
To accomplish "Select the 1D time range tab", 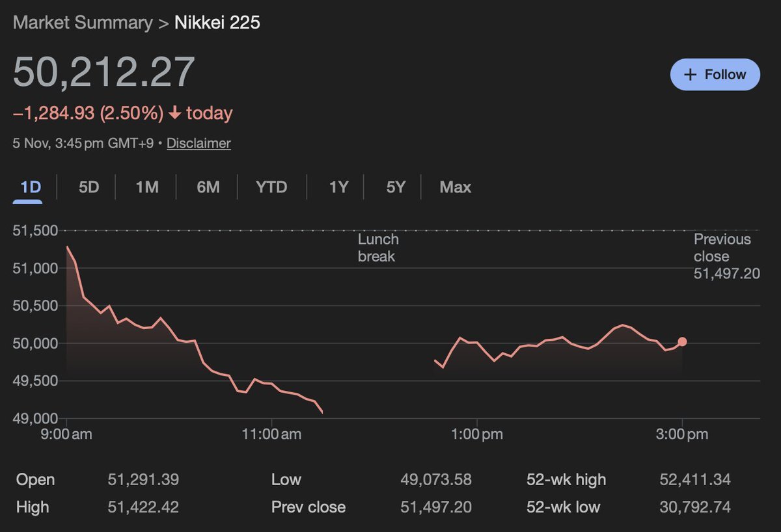I will [30, 187].
